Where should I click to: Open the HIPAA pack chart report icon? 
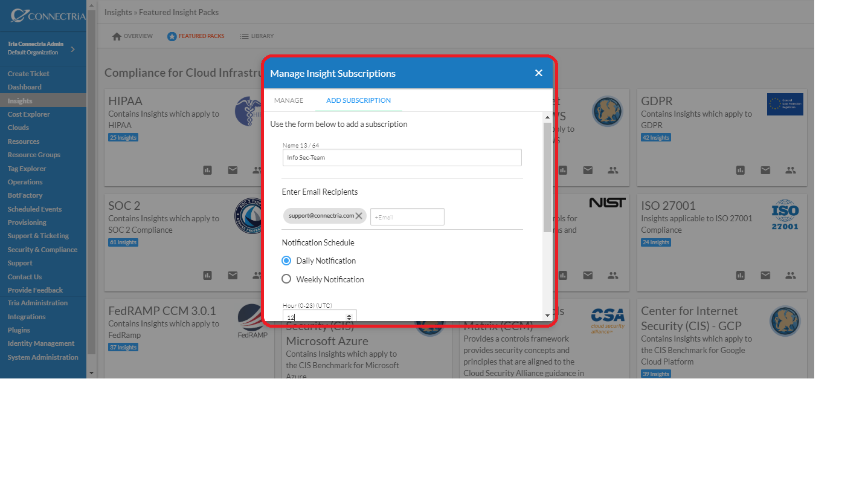(x=208, y=170)
